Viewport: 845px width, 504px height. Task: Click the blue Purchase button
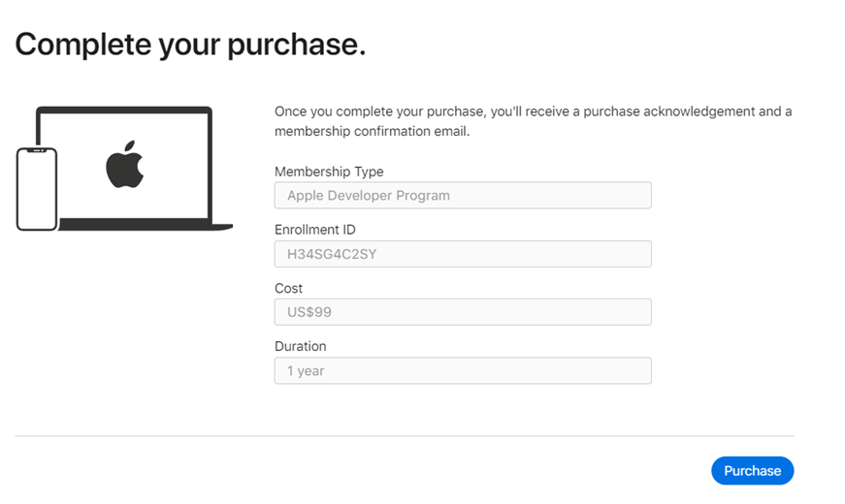coord(752,471)
